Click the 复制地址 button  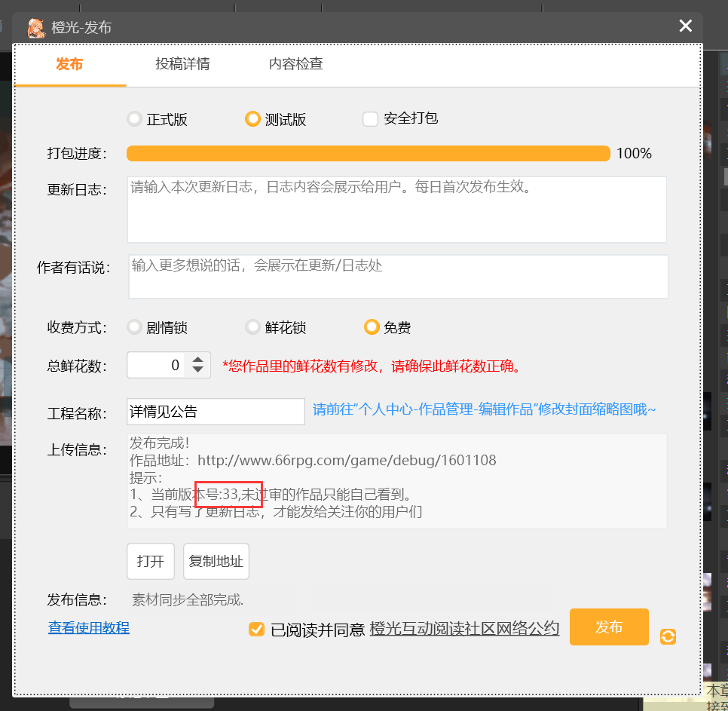pos(216,561)
